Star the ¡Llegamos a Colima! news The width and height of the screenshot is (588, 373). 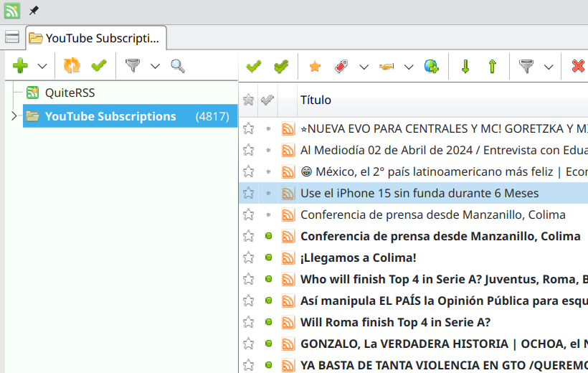[x=249, y=258]
